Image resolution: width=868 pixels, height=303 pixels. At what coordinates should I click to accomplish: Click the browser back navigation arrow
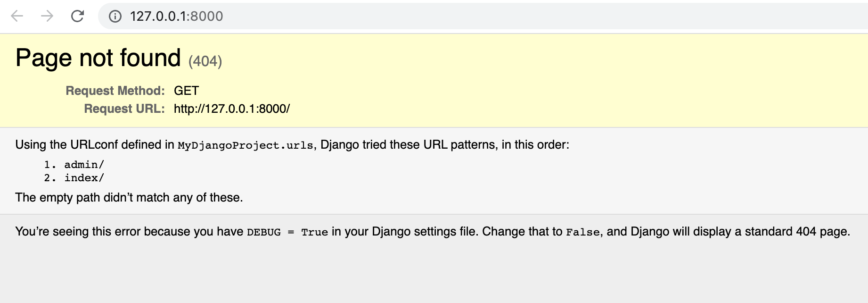17,16
